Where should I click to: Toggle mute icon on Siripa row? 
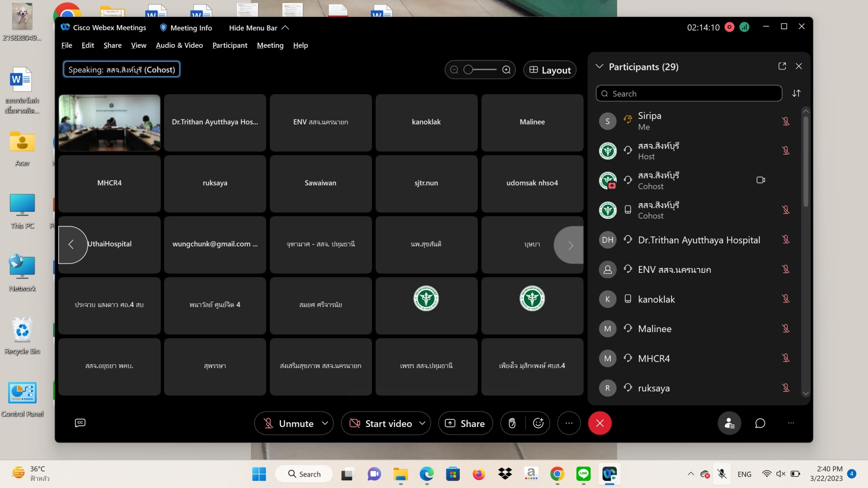(x=785, y=121)
